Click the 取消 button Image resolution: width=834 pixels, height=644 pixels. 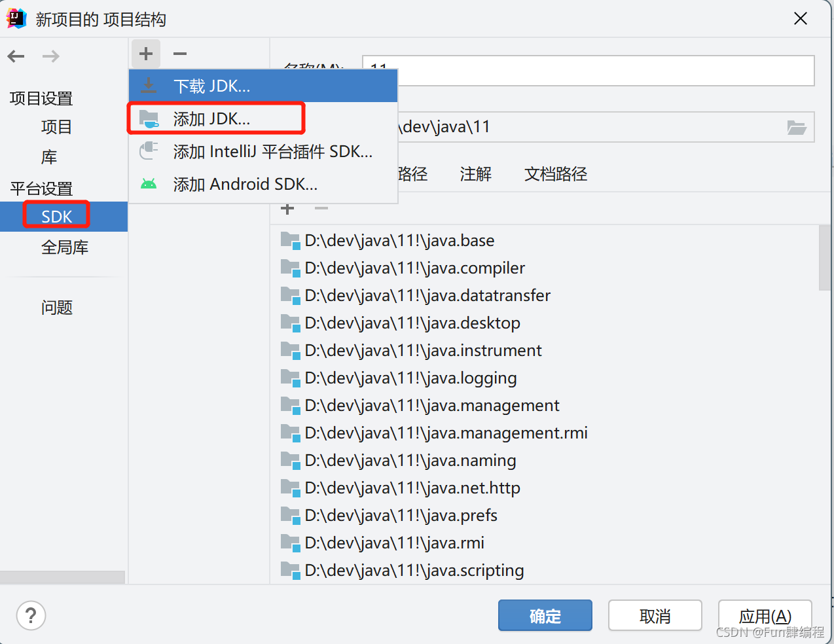[x=655, y=616]
